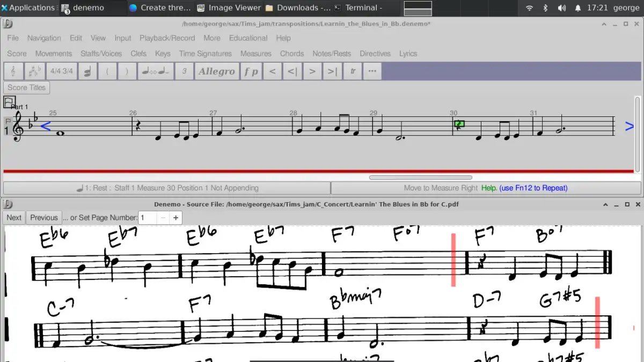Open the Input menu
Screen dimensions: 644x362
(123, 38)
